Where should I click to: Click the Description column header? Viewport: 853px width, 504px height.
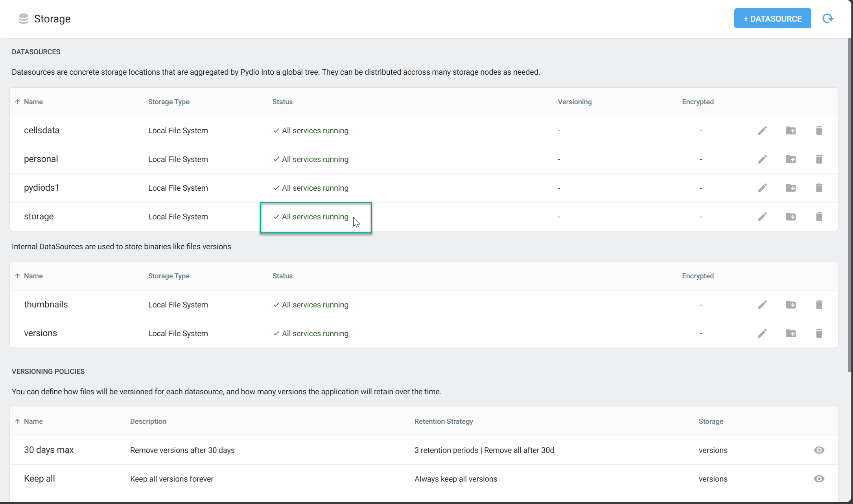click(148, 421)
